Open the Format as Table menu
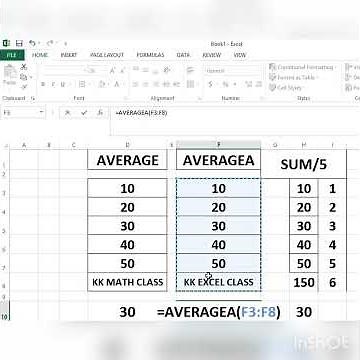This screenshot has width=360, height=360. click(293, 77)
